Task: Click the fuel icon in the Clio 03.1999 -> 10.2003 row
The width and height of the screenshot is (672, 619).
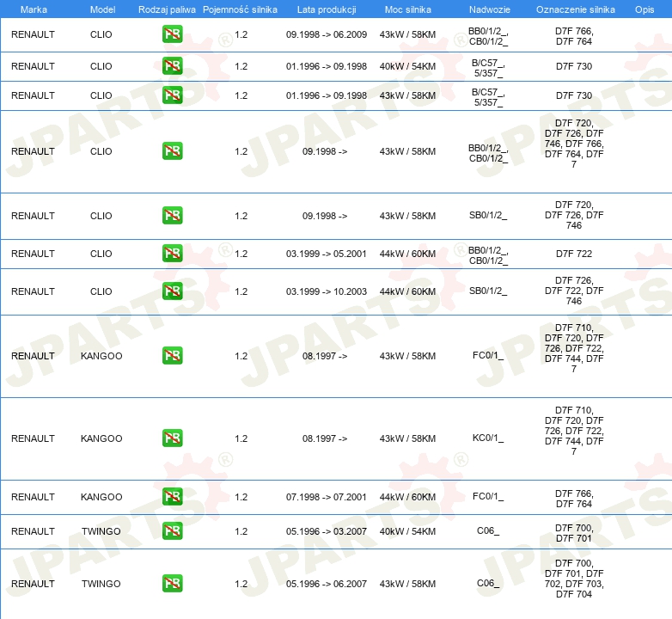Action: pyautogui.click(x=172, y=291)
